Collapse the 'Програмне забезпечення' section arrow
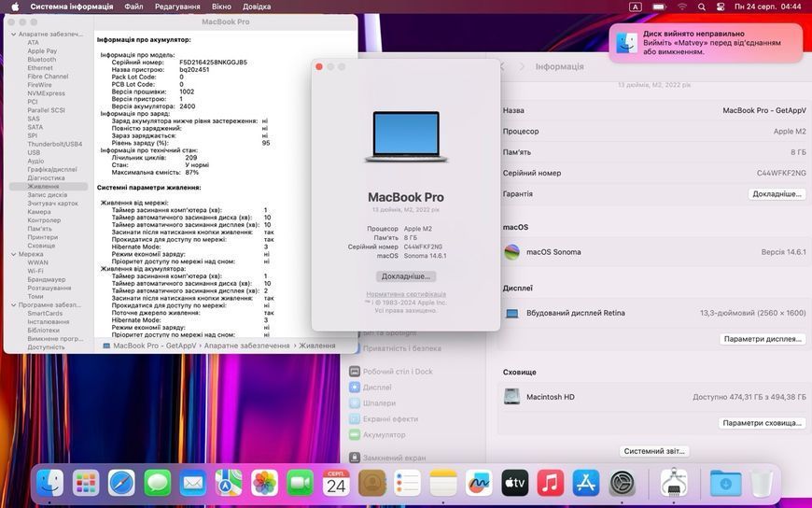 click(13, 305)
